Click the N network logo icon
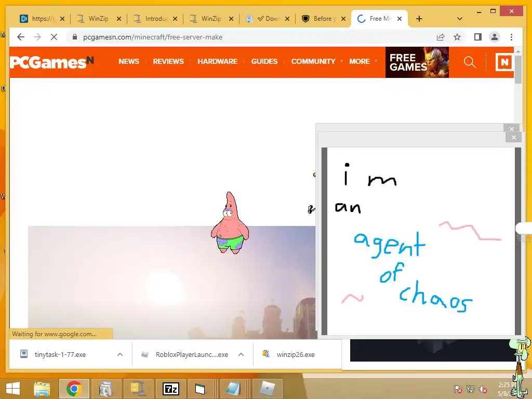The height and width of the screenshot is (399, 532). pyautogui.click(x=504, y=62)
